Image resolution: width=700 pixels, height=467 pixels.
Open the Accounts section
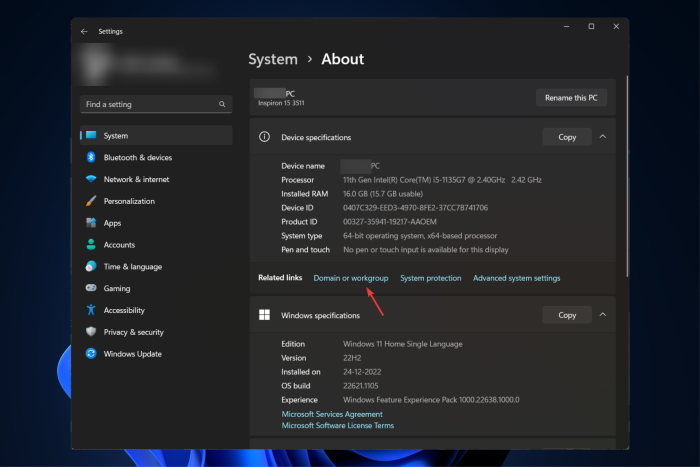click(156, 245)
